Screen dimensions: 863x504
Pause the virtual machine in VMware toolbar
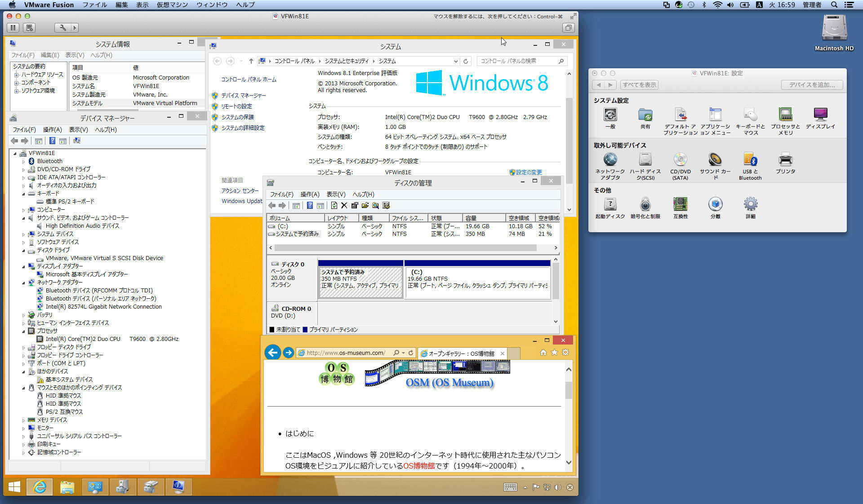tap(13, 28)
